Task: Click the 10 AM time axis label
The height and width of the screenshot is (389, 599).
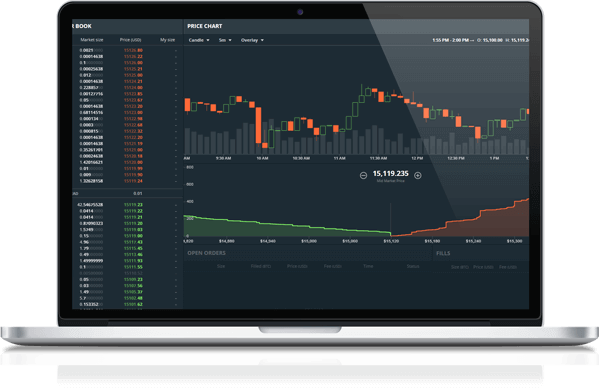Action: tap(262, 158)
